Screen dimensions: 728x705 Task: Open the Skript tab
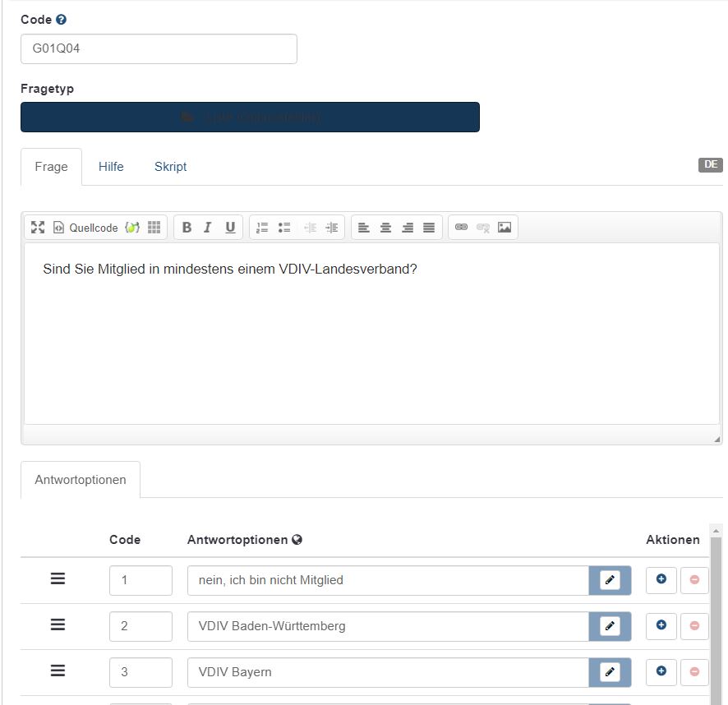pyautogui.click(x=170, y=167)
